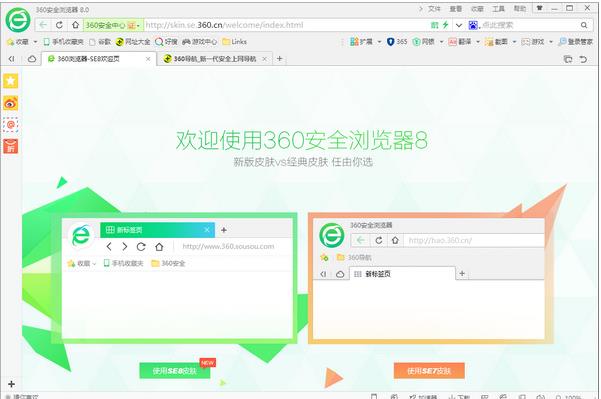Viewport: 601px width, 399px height.
Task: Expand the 游戏 dropdown arrow
Action: click(x=551, y=42)
